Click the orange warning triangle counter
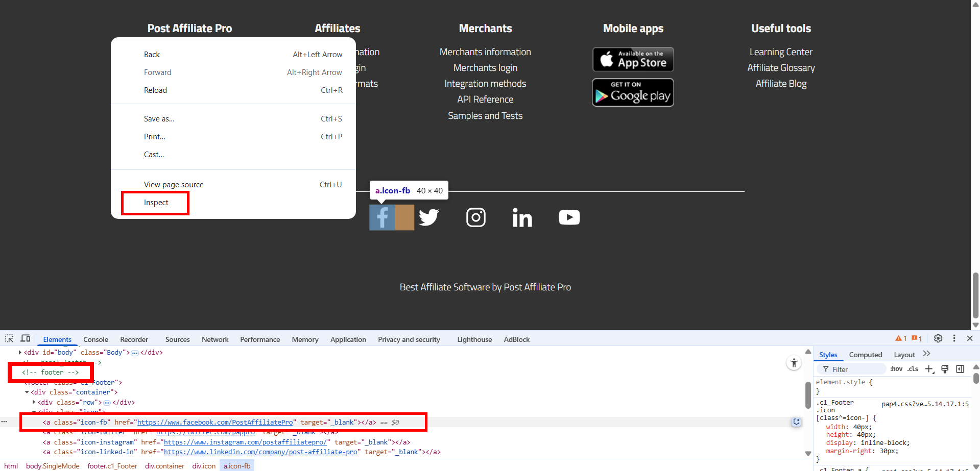 coord(901,338)
